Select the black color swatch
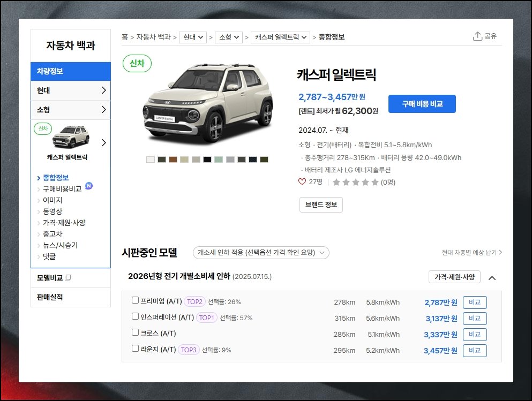This screenshot has width=532, height=401. click(207, 160)
